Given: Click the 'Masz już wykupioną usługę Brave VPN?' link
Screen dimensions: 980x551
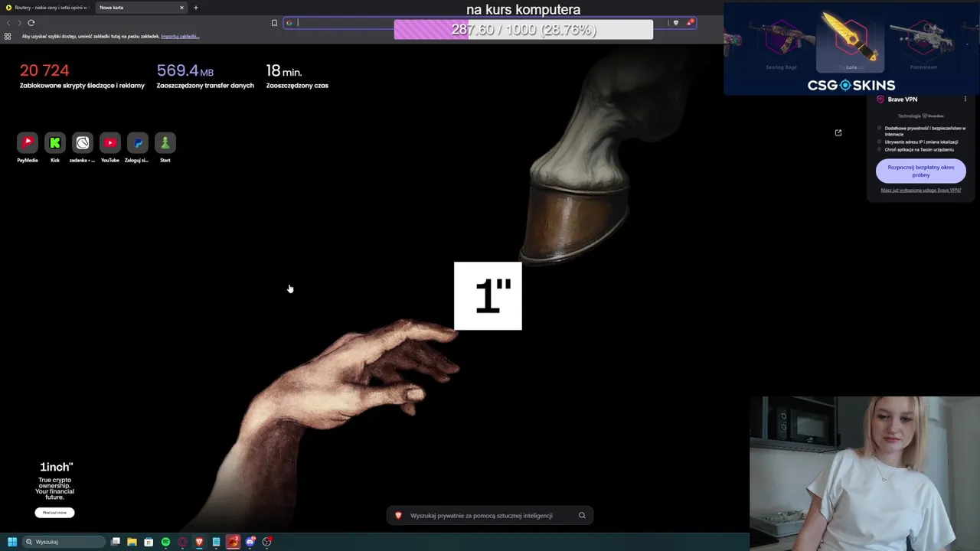Looking at the screenshot, I should point(920,190).
